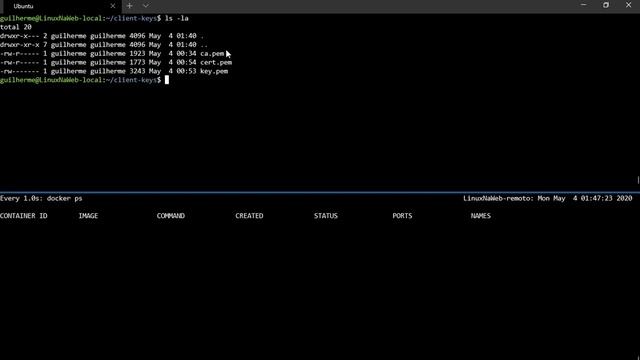
Task: Click the COMMAND column header
Action: pyautogui.click(x=171, y=216)
